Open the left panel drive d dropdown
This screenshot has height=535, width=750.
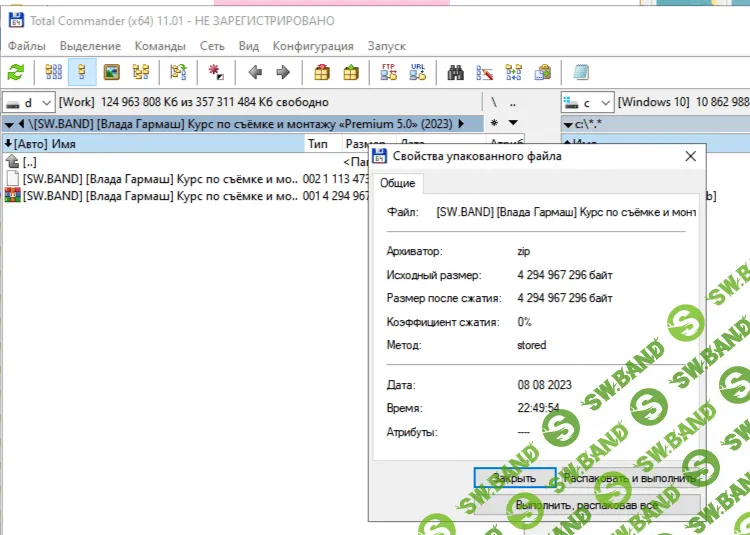(29, 102)
